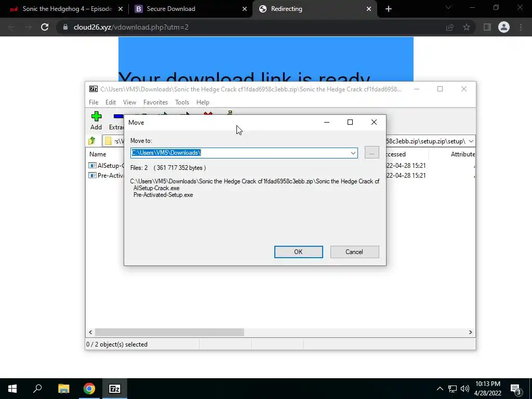Open a new Chrome tab

click(x=389, y=9)
